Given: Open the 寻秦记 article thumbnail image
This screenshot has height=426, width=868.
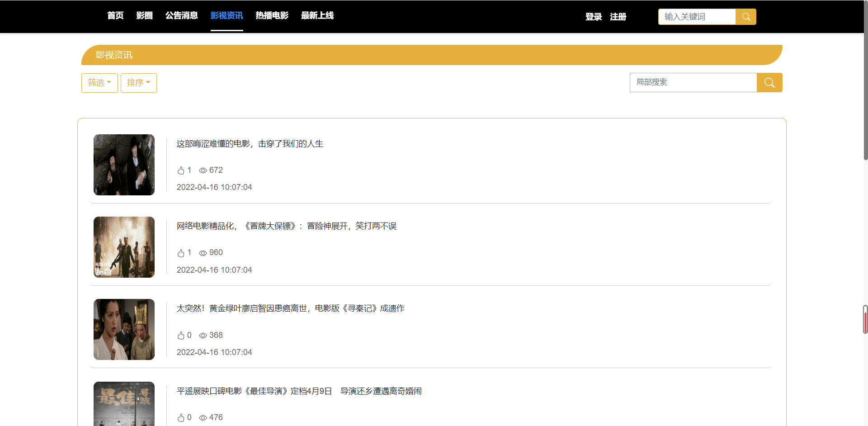Looking at the screenshot, I should (x=124, y=329).
